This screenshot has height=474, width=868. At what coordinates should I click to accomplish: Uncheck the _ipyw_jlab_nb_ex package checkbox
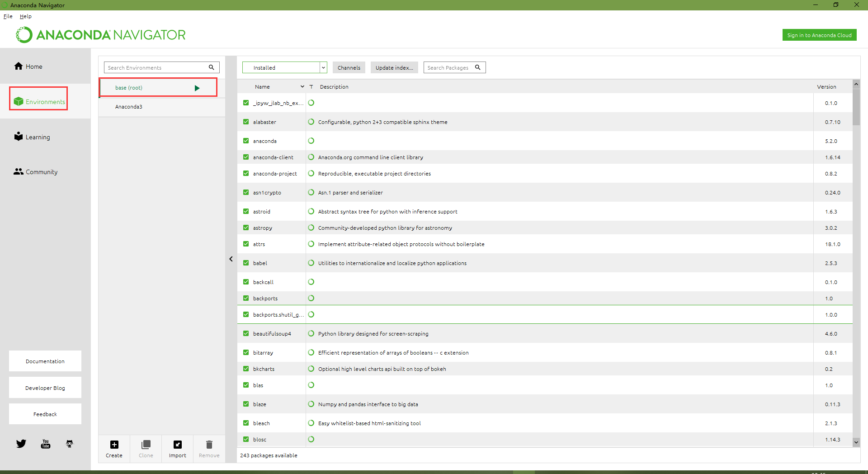click(x=246, y=103)
